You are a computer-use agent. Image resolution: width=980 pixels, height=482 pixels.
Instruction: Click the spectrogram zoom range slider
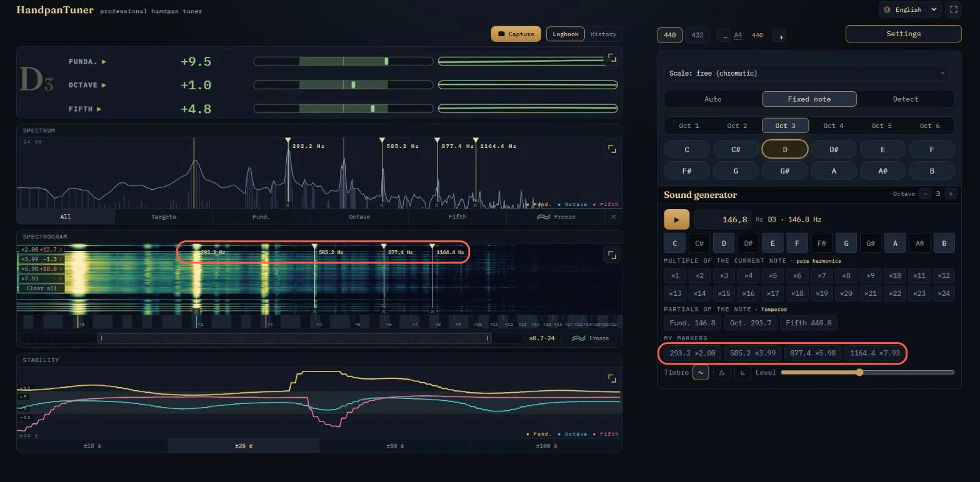coord(294,338)
